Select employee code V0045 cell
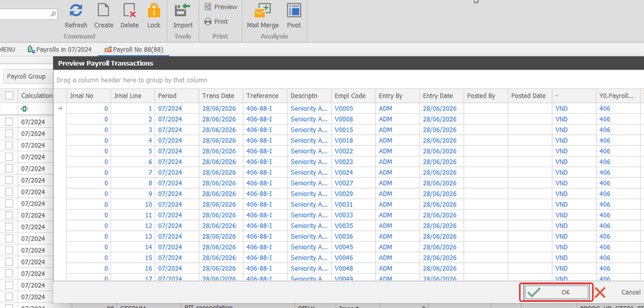 point(353,247)
